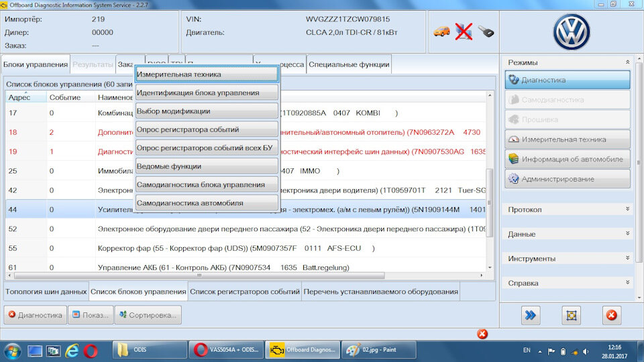Click the blue forward double-arrow button
This screenshot has height=362, width=644.
(530, 315)
